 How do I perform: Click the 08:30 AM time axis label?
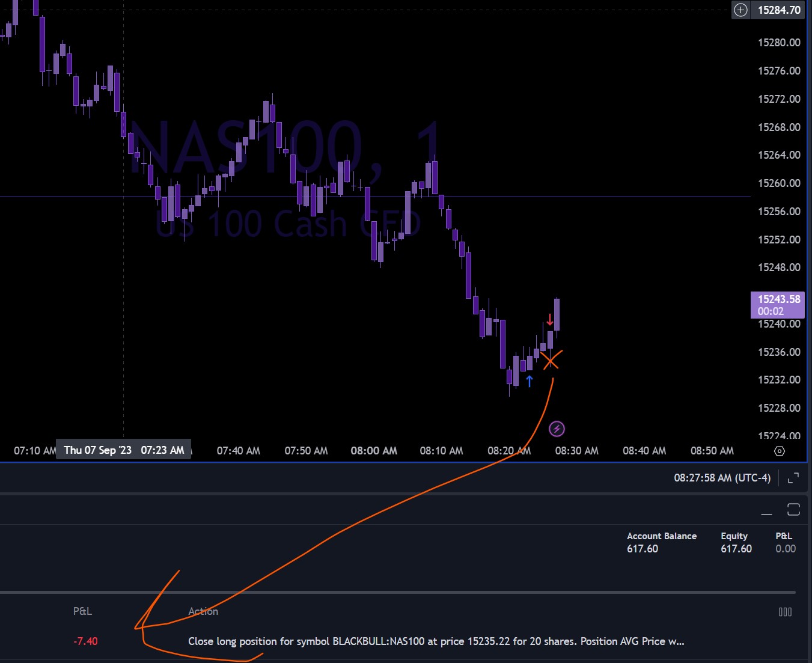click(x=577, y=451)
